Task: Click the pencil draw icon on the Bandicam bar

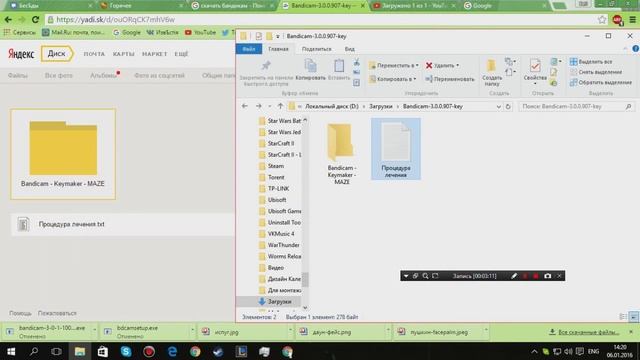Action: (514, 276)
